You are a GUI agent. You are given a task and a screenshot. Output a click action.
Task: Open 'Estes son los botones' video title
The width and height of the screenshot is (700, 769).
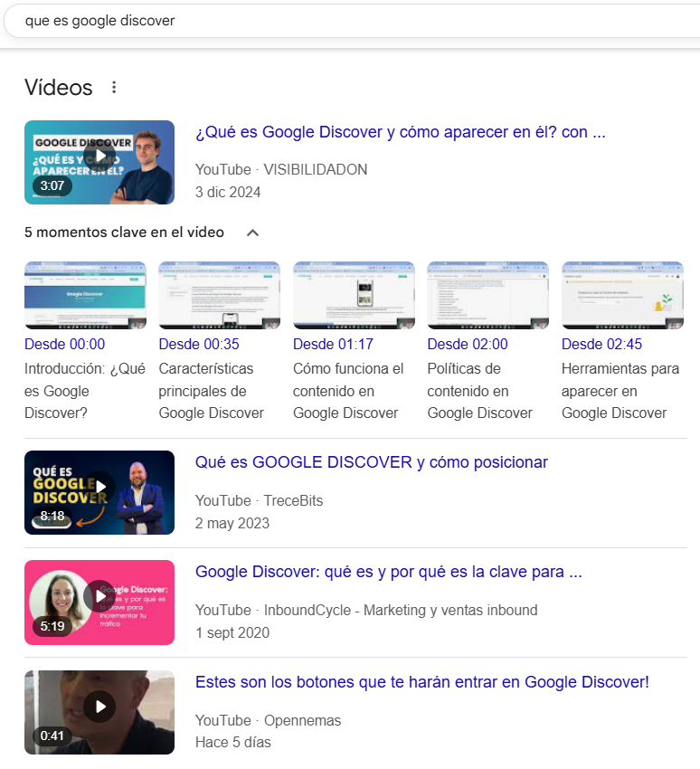(x=421, y=682)
